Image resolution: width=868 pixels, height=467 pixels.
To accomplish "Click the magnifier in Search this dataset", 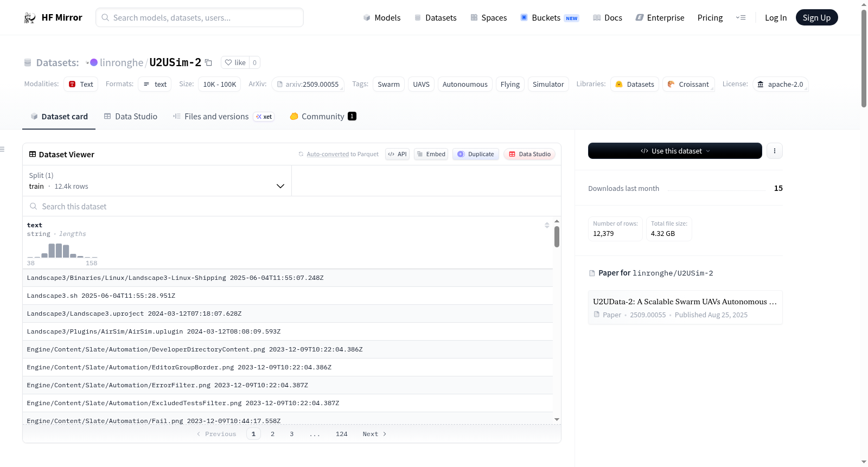I will pyautogui.click(x=34, y=206).
